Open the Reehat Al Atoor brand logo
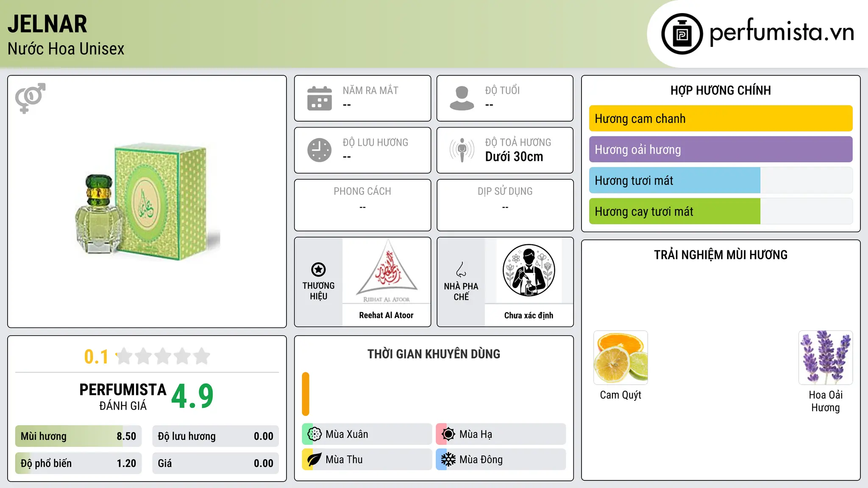Viewport: 868px width, 488px height. [387, 271]
